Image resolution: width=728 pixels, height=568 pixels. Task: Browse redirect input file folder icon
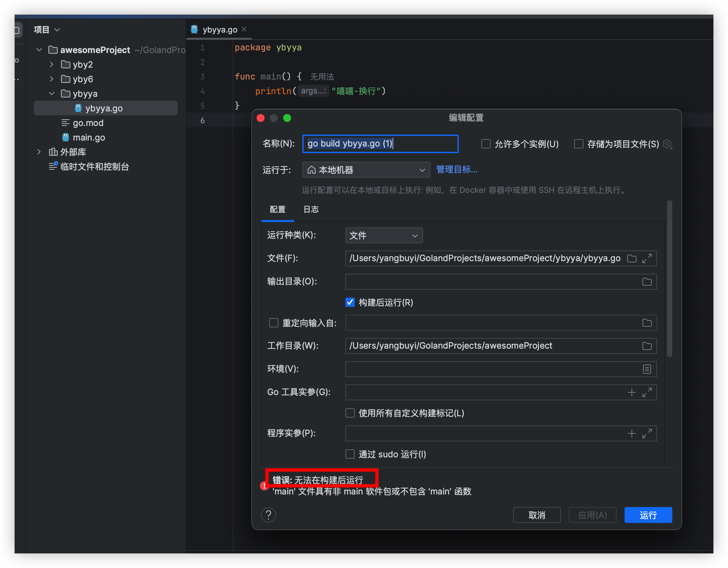click(647, 323)
